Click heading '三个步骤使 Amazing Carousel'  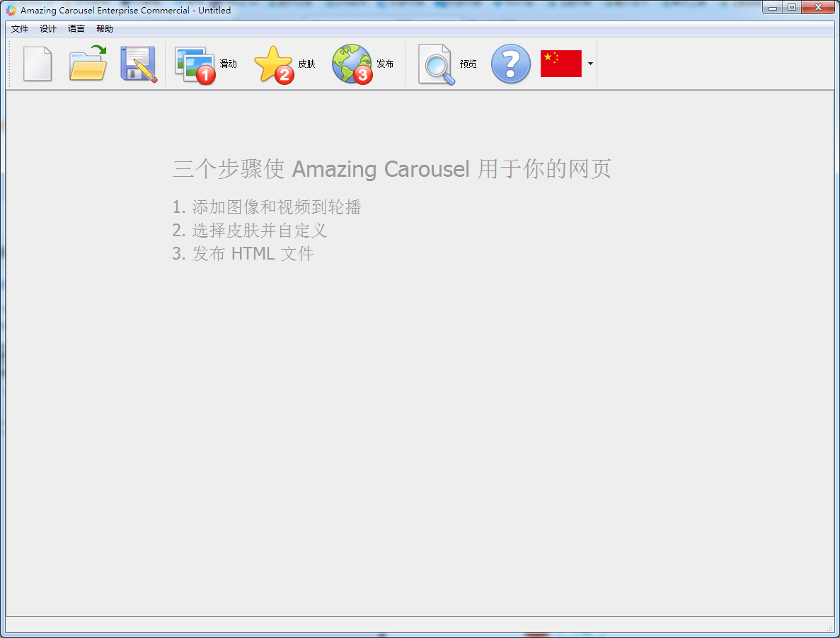click(x=321, y=169)
